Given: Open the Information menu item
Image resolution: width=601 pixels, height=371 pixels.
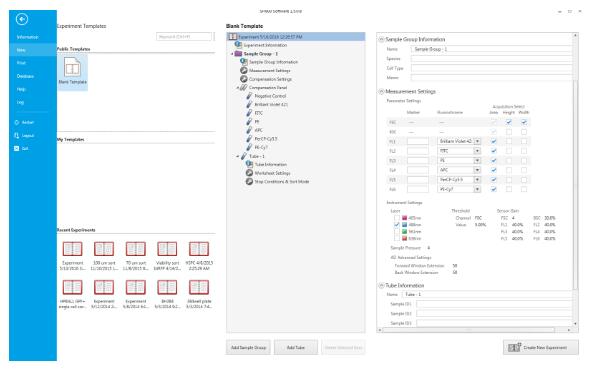Looking at the screenshot, I should (x=27, y=37).
